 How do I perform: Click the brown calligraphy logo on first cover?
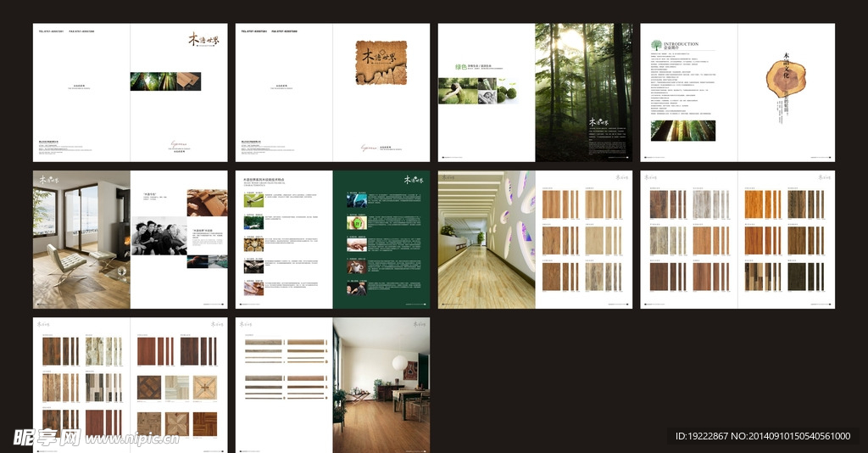coord(203,40)
